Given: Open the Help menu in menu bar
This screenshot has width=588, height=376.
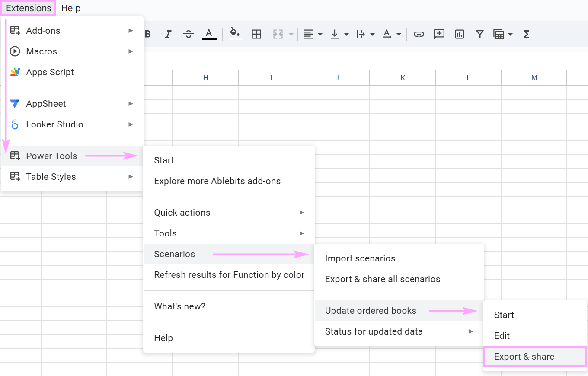Looking at the screenshot, I should pyautogui.click(x=71, y=8).
